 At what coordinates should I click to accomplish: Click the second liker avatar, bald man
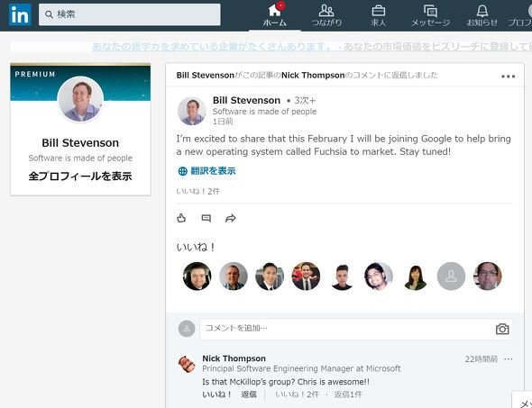pos(234,277)
